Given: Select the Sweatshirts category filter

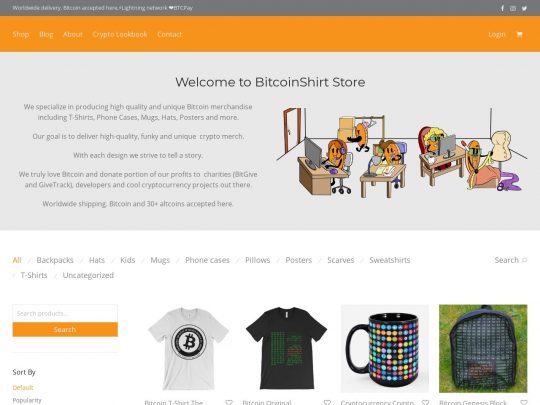Looking at the screenshot, I should pos(390,260).
